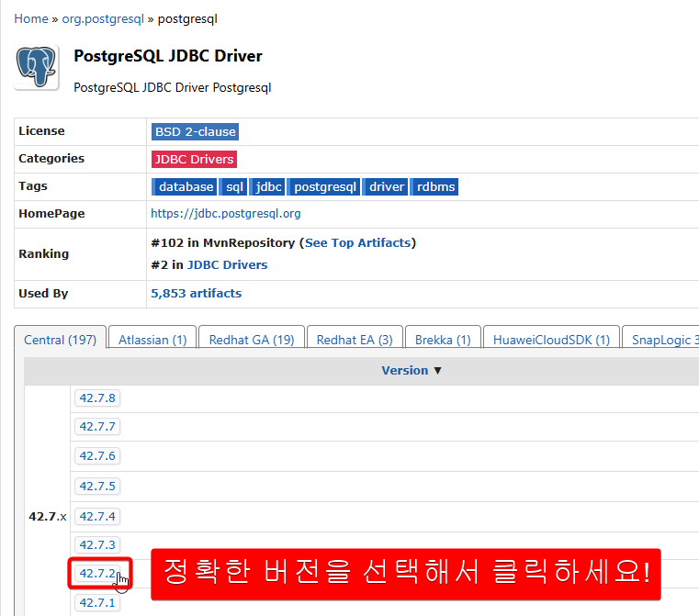Open the 5,853 artifacts link

point(197,293)
